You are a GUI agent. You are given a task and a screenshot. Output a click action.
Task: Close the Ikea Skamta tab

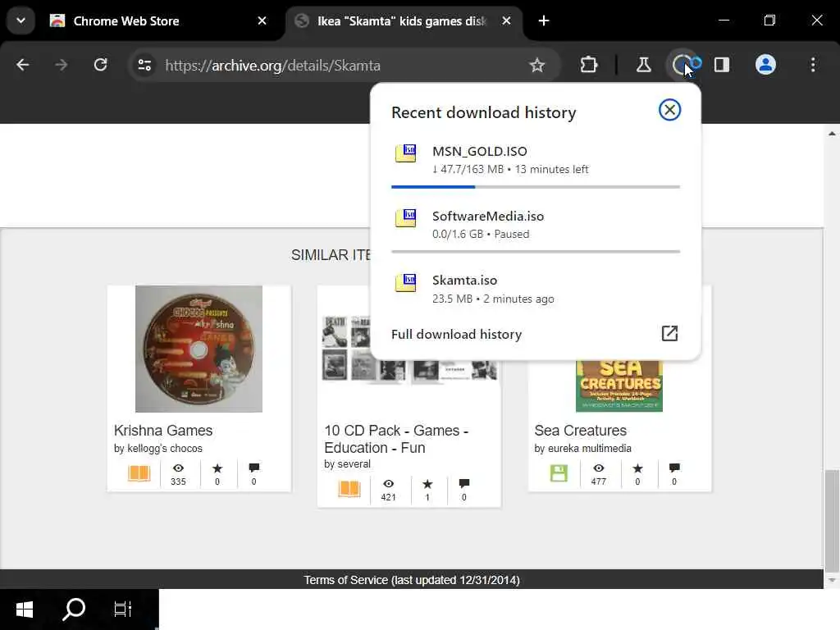506,21
